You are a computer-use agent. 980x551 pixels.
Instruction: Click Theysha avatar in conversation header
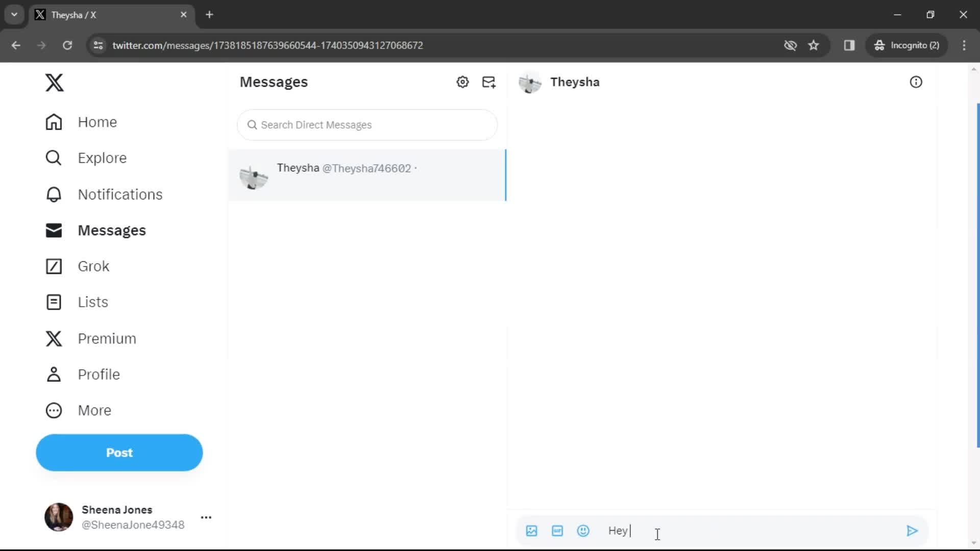[x=530, y=82]
